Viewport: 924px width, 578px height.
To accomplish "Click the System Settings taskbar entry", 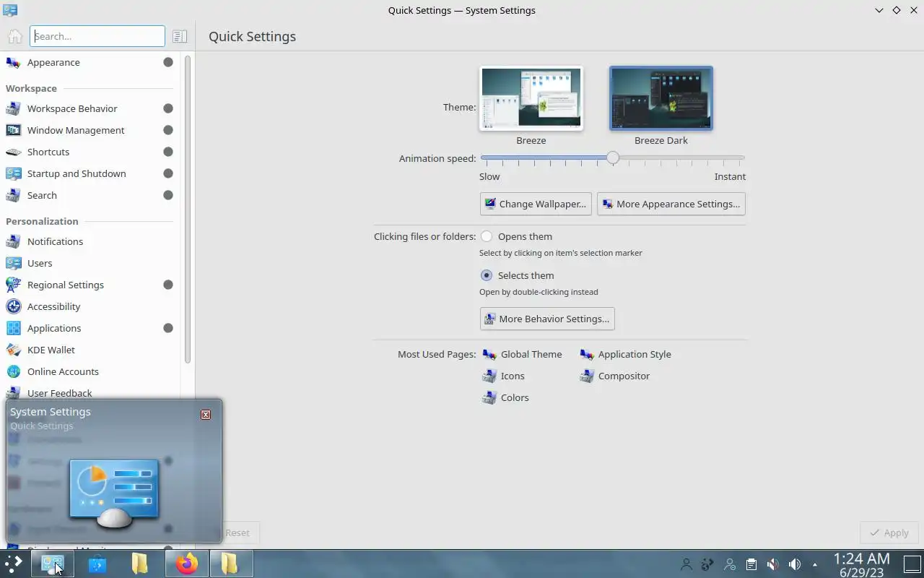I will click(x=52, y=564).
